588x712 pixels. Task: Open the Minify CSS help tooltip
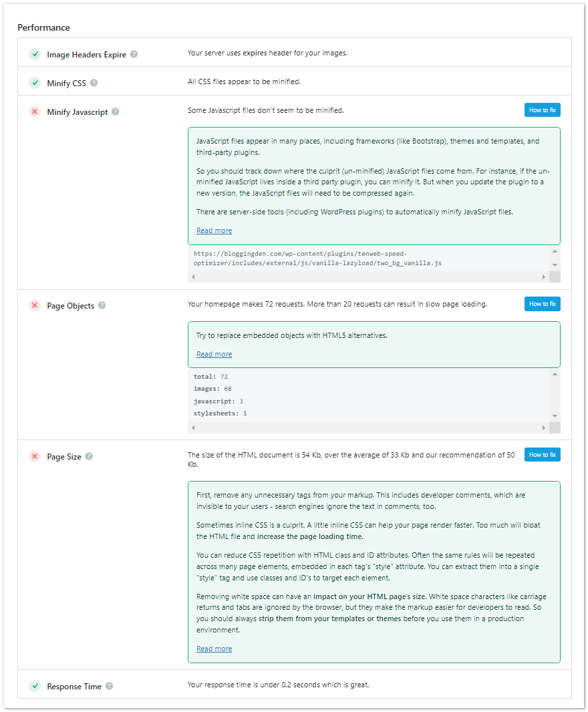coord(93,83)
